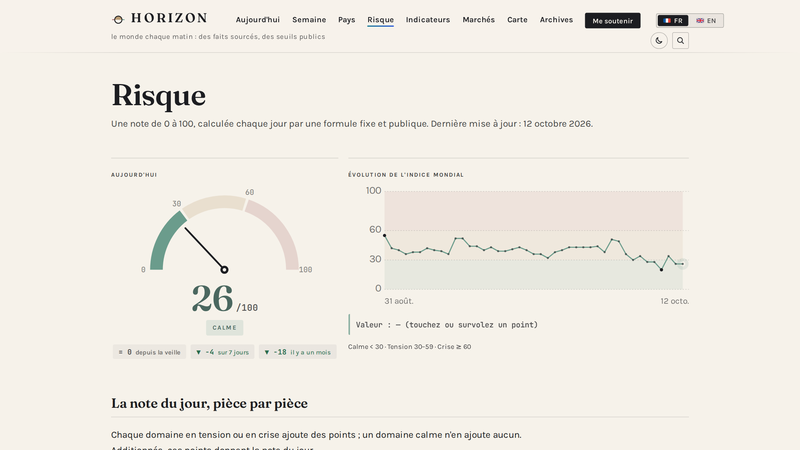800x450 pixels.
Task: Click the -18 il y a un mois chip
Action: pos(297,352)
